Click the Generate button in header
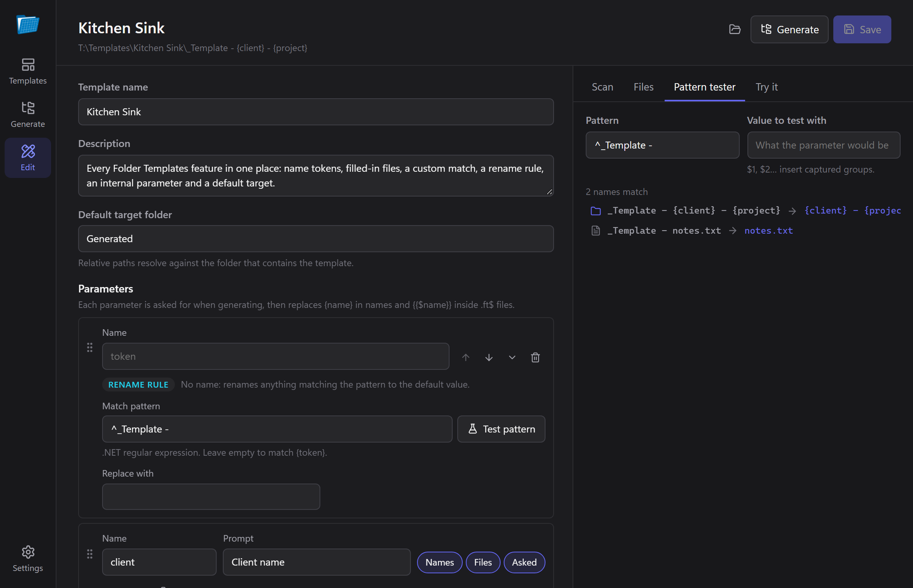This screenshot has width=913, height=588. 789,29
